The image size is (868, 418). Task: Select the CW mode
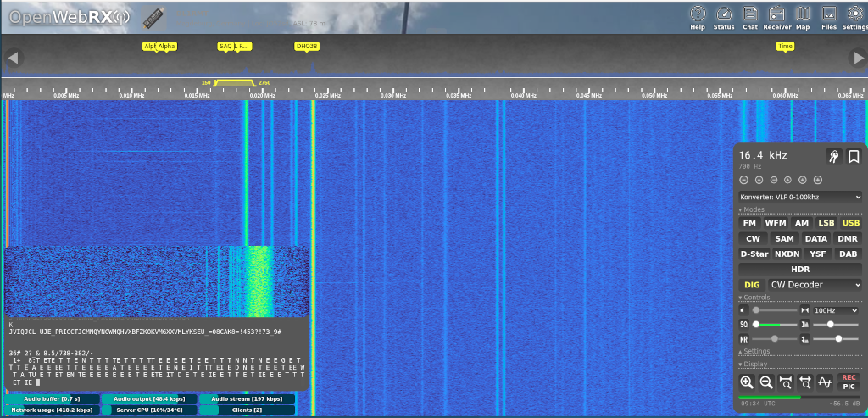[x=753, y=238]
